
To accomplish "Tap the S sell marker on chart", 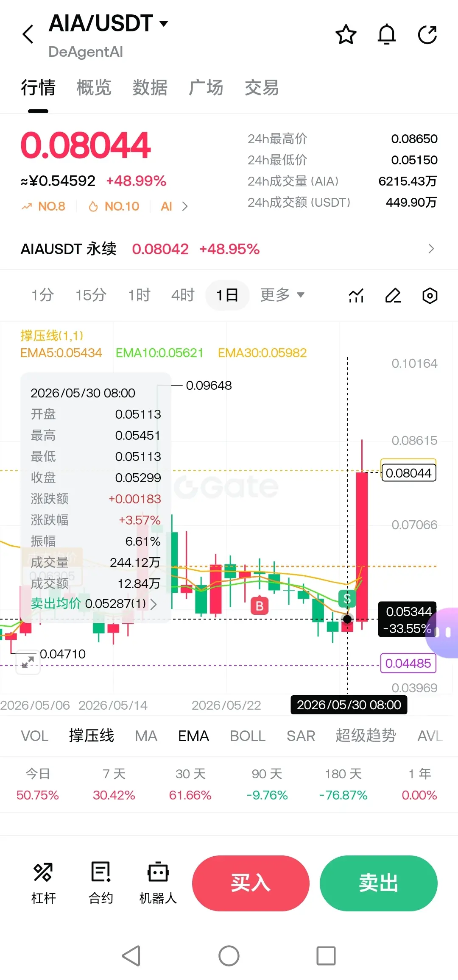I will coord(347,598).
